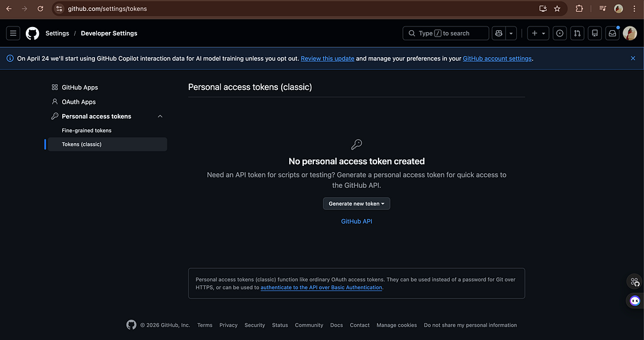
Task: Open Terms footer link
Action: tap(204, 325)
